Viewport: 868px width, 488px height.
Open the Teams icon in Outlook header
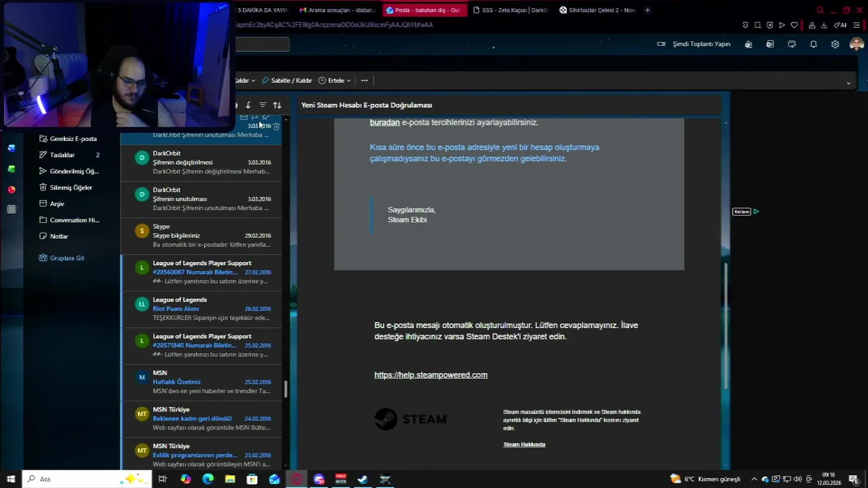click(x=748, y=44)
